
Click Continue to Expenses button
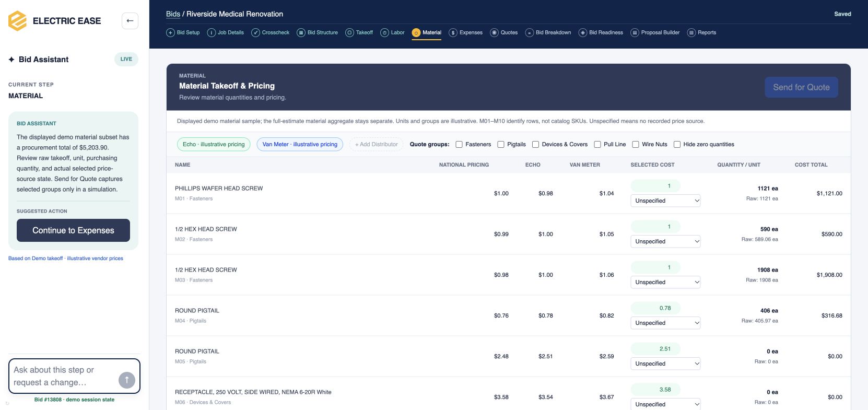tap(73, 230)
